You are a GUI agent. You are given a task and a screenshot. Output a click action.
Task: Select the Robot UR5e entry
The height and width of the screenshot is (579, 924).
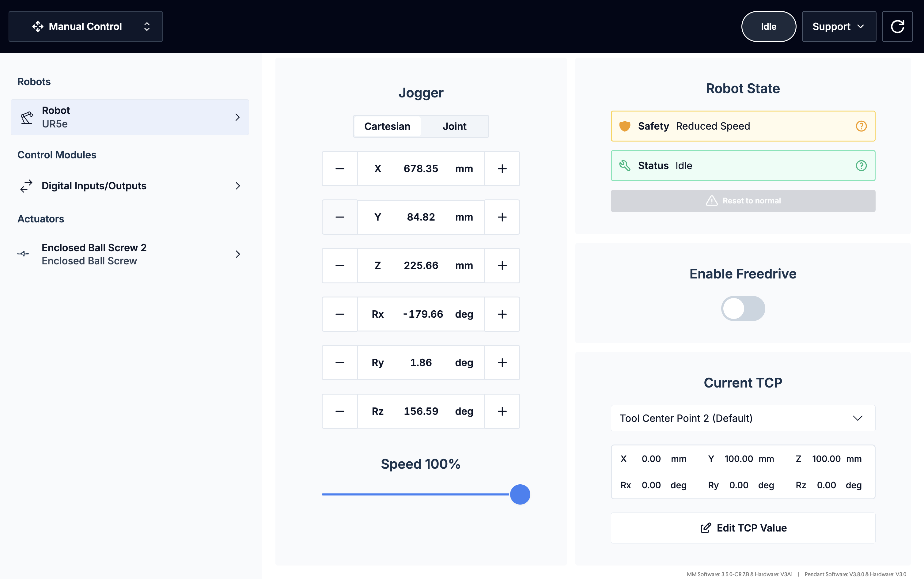point(130,117)
